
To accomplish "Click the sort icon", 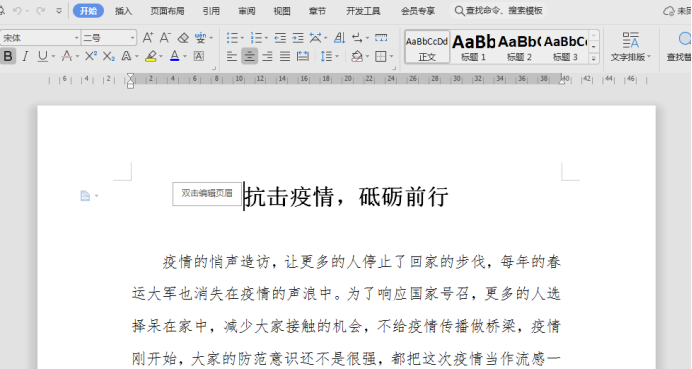I will tap(339, 38).
